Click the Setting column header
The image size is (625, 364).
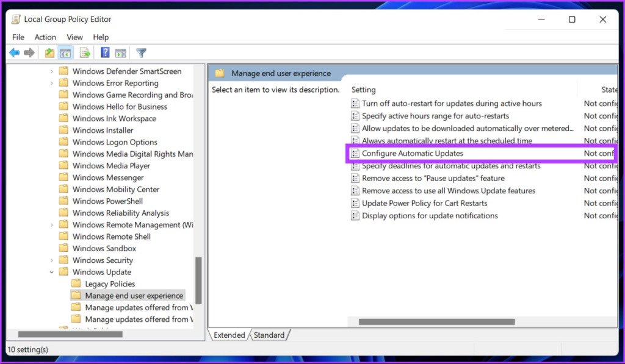[x=364, y=90]
